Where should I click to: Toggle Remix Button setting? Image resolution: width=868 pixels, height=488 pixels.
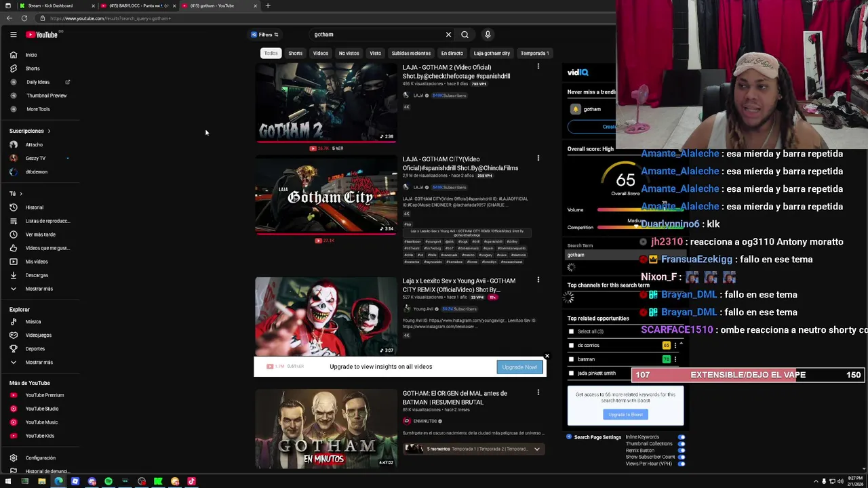[x=681, y=451]
